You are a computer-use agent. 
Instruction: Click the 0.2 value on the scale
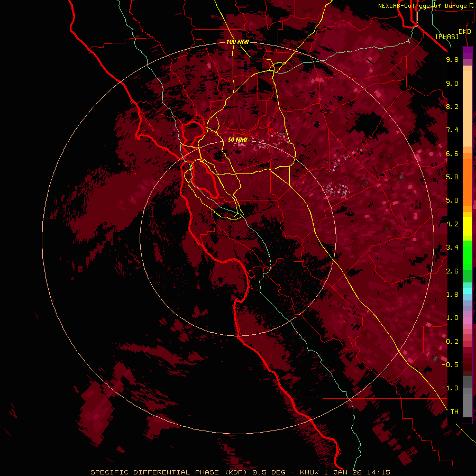[x=452, y=341]
